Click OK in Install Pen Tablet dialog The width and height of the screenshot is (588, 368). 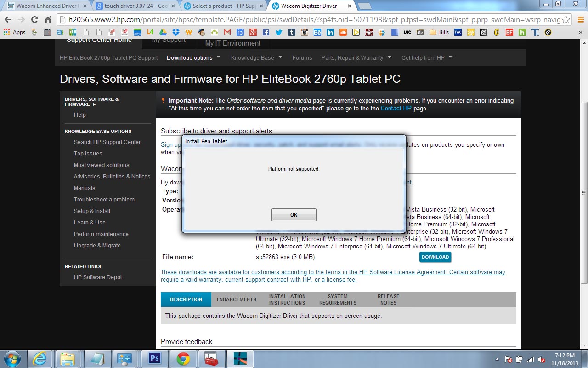pos(294,215)
